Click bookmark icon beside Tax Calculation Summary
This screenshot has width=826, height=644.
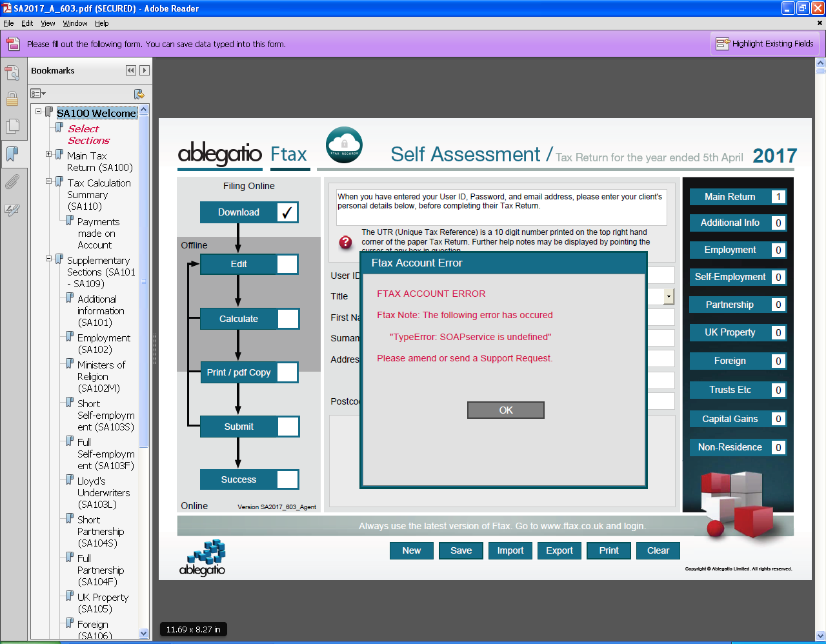(59, 182)
